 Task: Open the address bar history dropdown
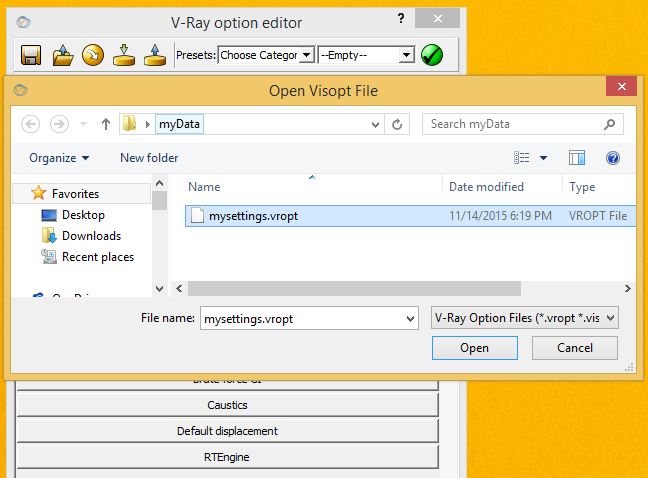pos(375,124)
